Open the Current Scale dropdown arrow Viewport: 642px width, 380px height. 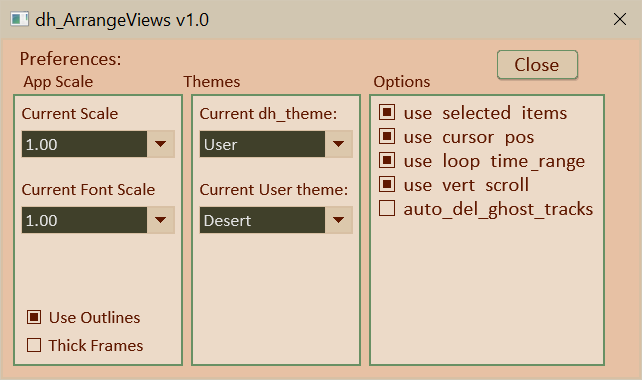tap(160, 144)
